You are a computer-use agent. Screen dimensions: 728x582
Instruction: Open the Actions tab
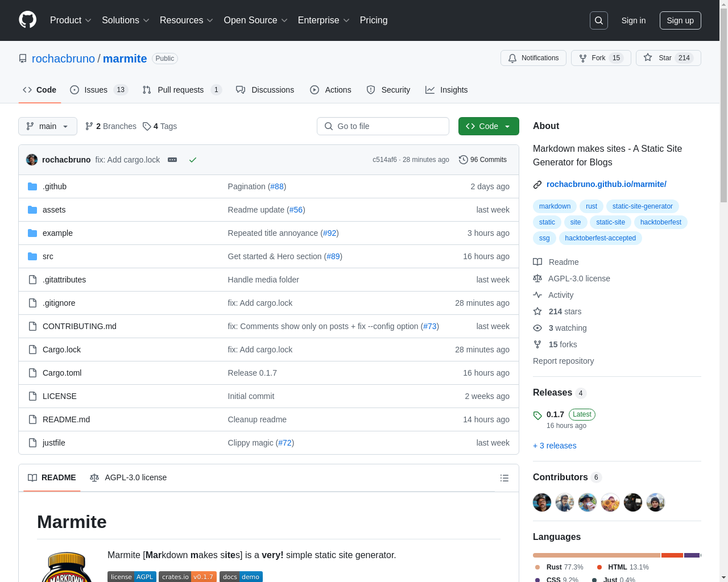click(330, 90)
